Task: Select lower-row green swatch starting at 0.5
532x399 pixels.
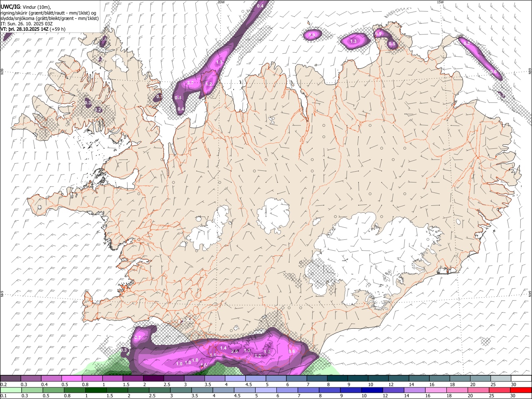Action: (x=53, y=390)
